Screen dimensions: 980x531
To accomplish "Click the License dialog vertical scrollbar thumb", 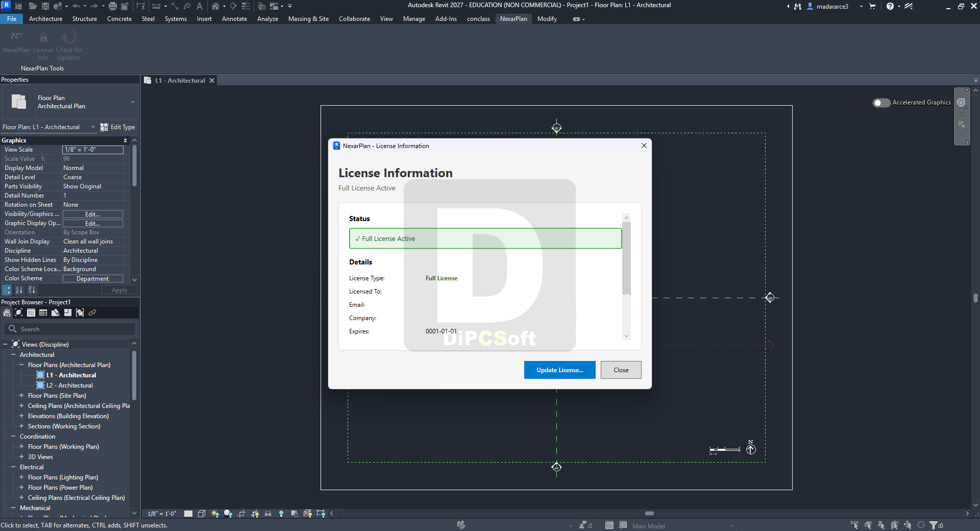I will coord(627,258).
